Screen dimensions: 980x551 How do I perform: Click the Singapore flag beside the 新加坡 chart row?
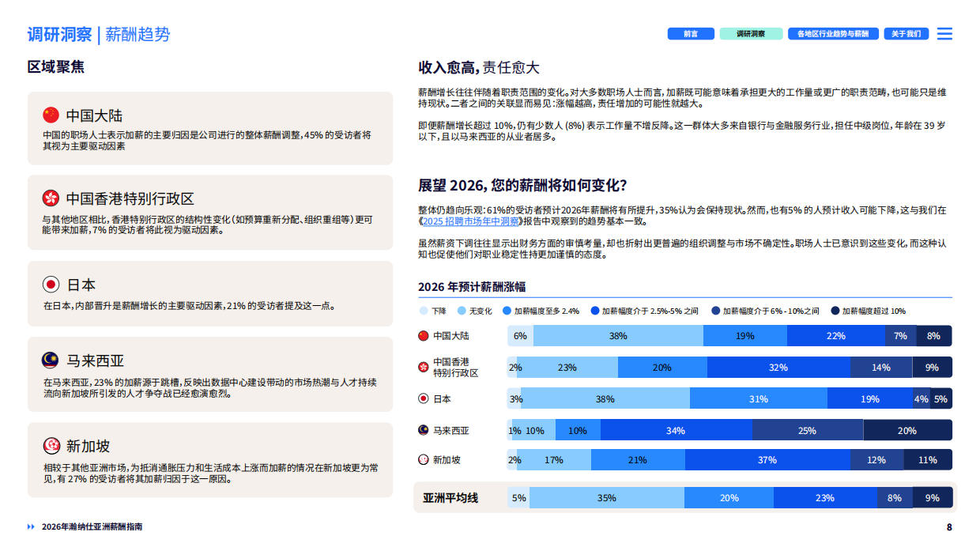[x=424, y=459]
